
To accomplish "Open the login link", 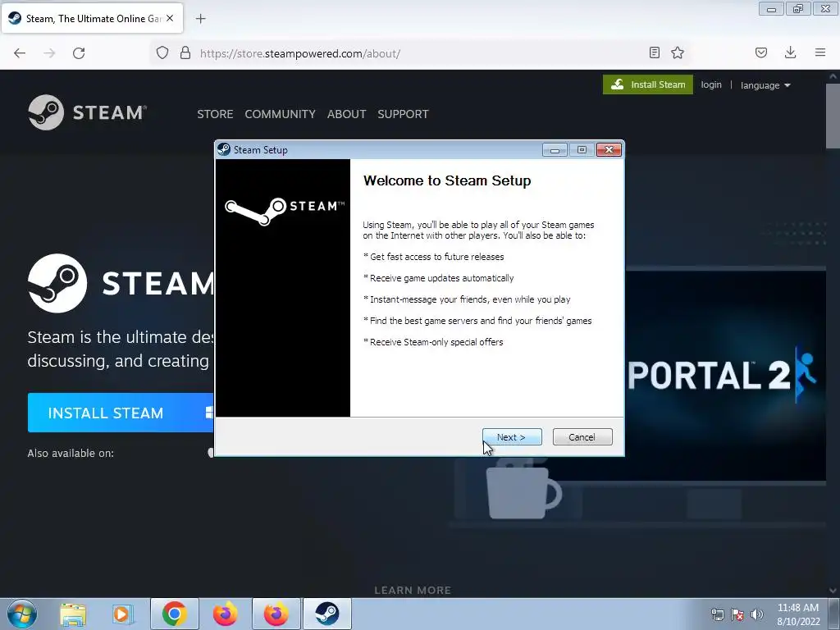I will [x=711, y=84].
